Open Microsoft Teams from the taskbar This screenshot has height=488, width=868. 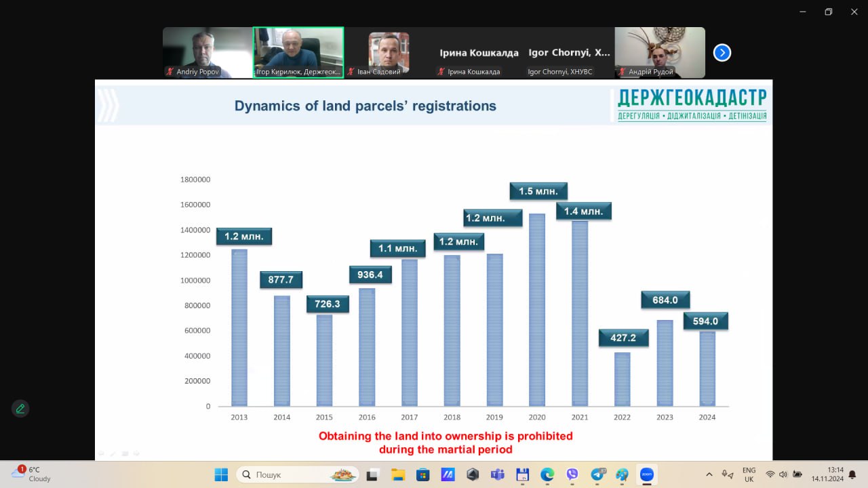click(x=497, y=474)
